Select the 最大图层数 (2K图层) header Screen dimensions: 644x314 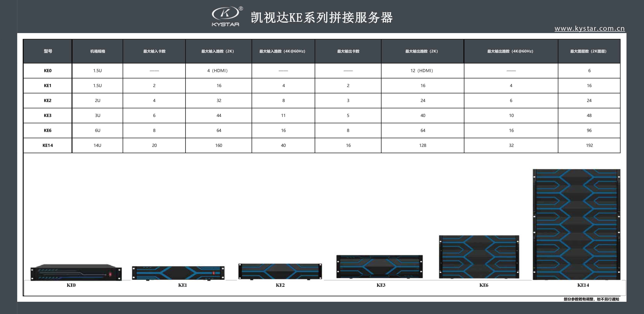coord(589,51)
